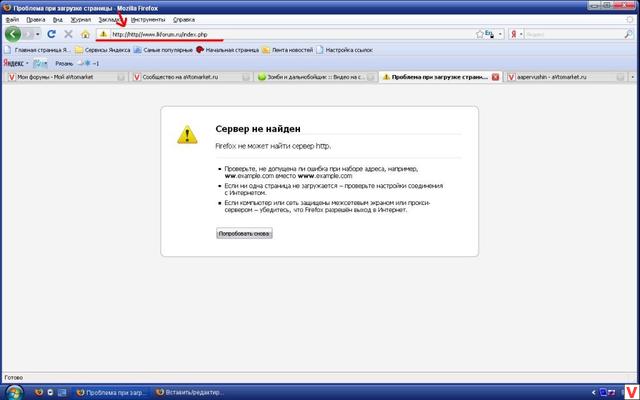The width and height of the screenshot is (640, 400).
Task: Switch to 'Проблема при загр...' taskbar button
Action: tap(112, 392)
